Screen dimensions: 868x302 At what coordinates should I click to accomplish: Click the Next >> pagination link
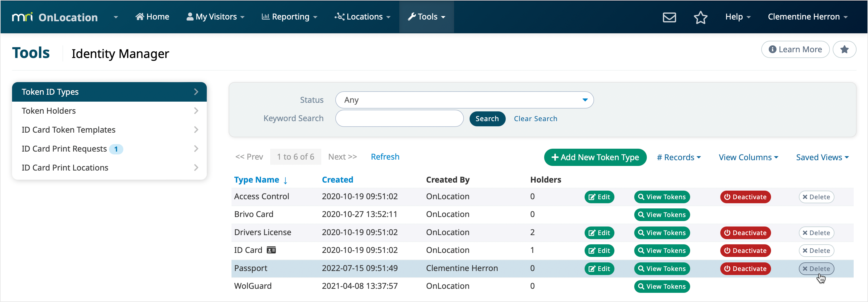(342, 157)
